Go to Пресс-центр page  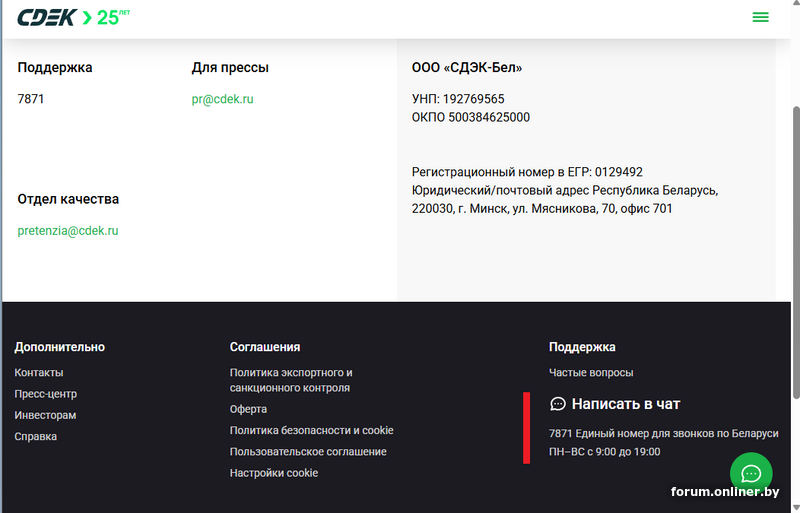[45, 394]
